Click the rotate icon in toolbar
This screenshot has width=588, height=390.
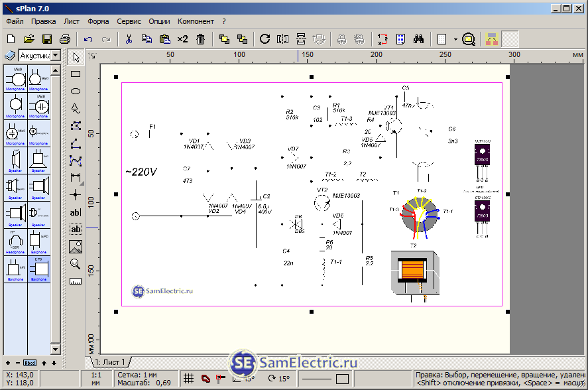point(265,39)
